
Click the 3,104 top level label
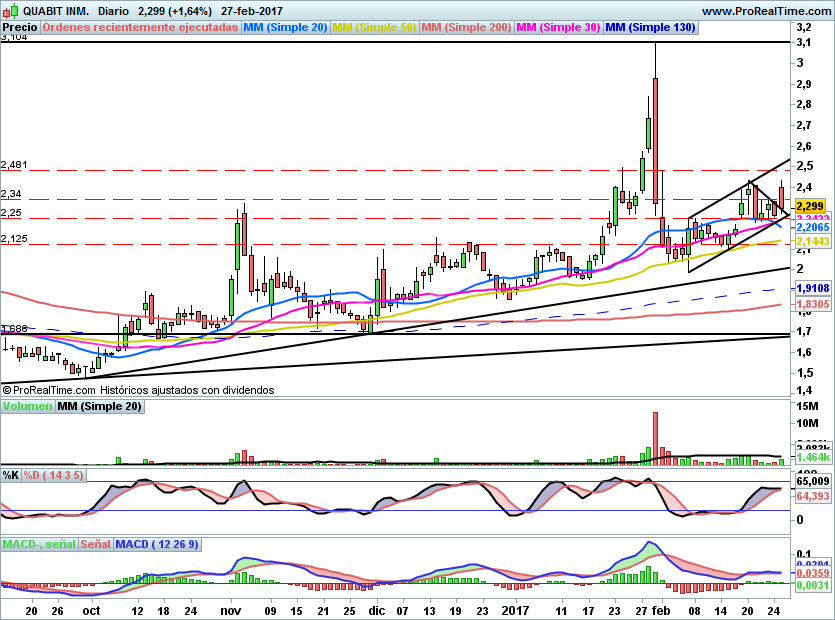click(x=14, y=37)
